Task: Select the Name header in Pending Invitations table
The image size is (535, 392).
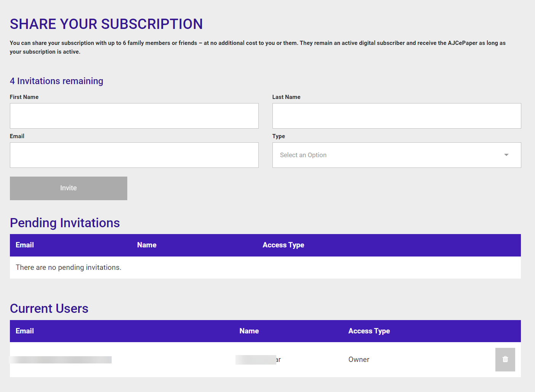Action: 147,245
